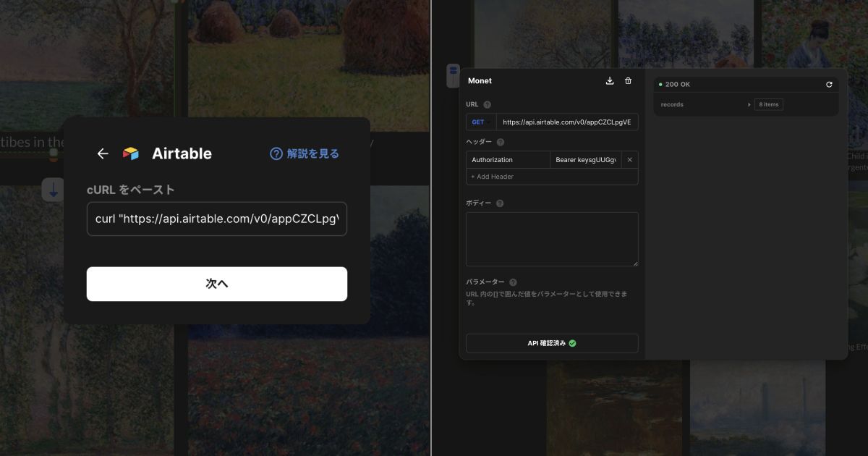Edit the Bearer token value field
Screen dimensions: 868x456
(586, 160)
